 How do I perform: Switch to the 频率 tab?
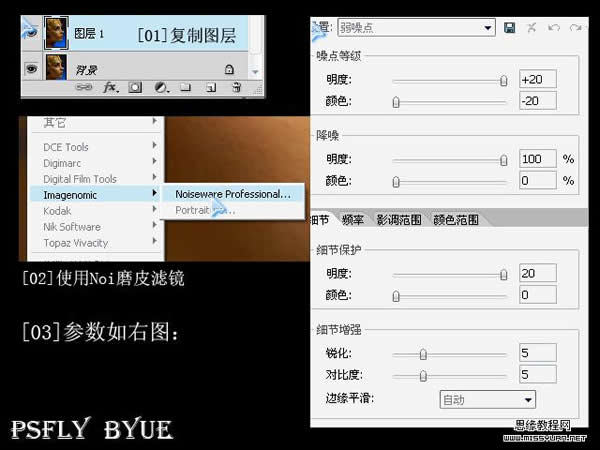pos(352,220)
